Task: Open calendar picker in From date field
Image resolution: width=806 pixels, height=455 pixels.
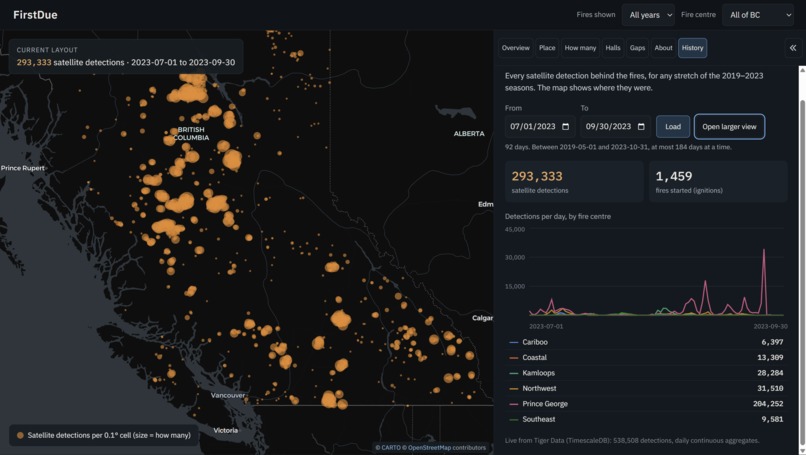Action: [565, 126]
